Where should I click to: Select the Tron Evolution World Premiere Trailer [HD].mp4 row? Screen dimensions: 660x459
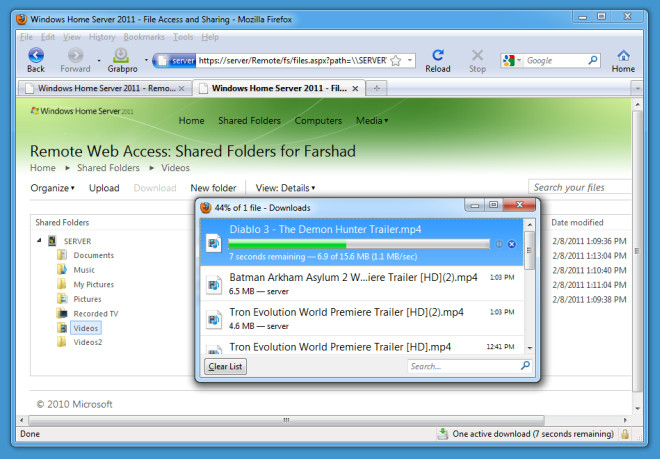tap(362, 346)
